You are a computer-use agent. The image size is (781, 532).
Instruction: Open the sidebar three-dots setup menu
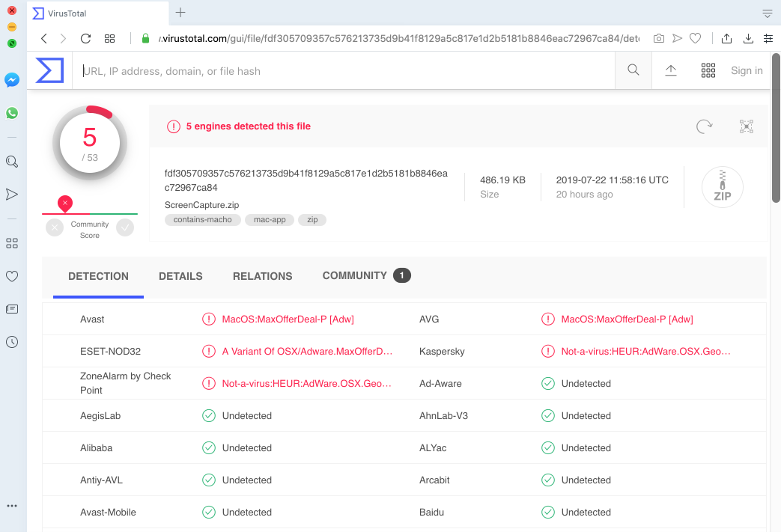pyautogui.click(x=12, y=506)
